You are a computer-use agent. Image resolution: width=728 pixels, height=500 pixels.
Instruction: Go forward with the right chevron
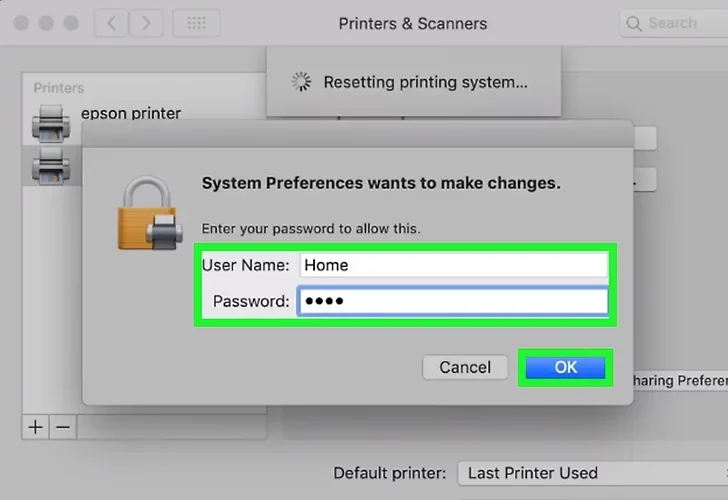coord(146,23)
